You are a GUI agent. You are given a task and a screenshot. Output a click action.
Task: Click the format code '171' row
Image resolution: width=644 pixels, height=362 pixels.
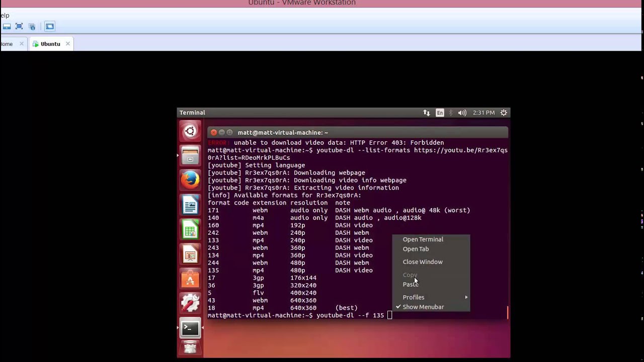click(339, 210)
